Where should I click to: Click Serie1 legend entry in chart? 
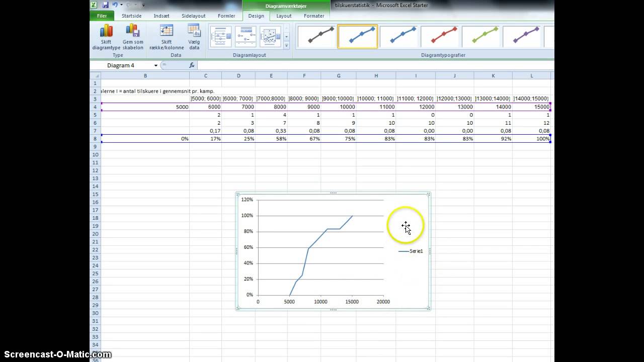(x=411, y=251)
